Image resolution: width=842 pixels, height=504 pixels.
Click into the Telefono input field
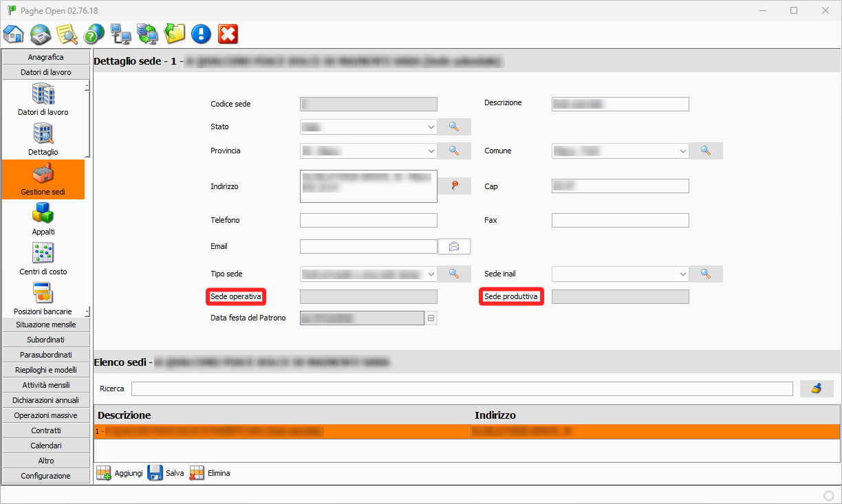click(x=368, y=221)
